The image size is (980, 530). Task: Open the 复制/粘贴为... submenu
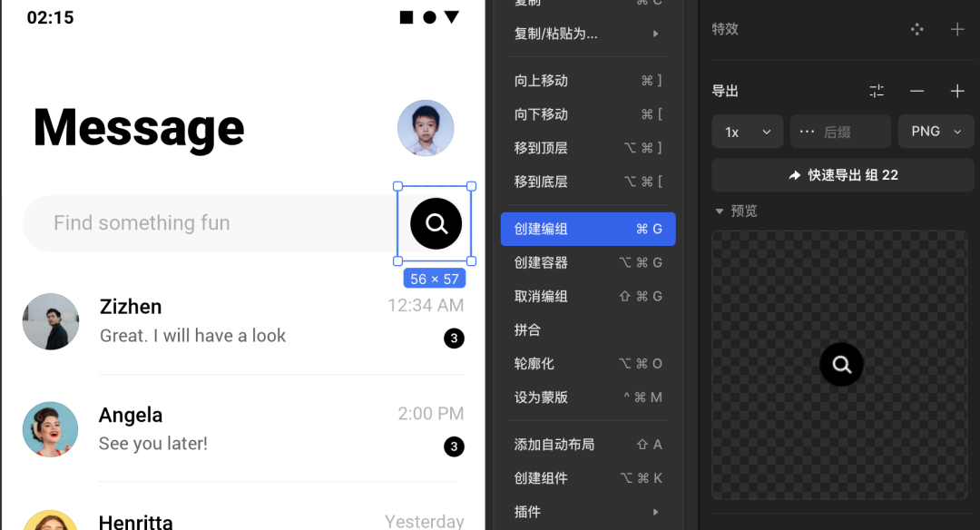[587, 34]
